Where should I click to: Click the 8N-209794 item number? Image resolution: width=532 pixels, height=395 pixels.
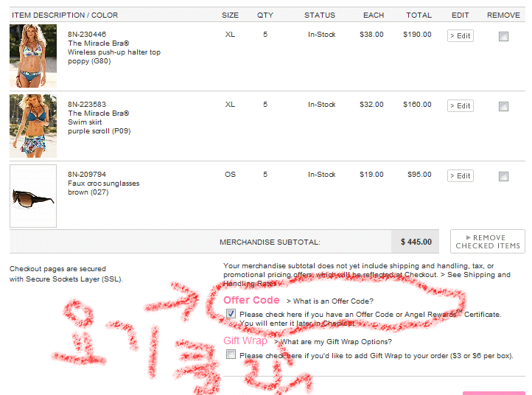click(x=86, y=175)
